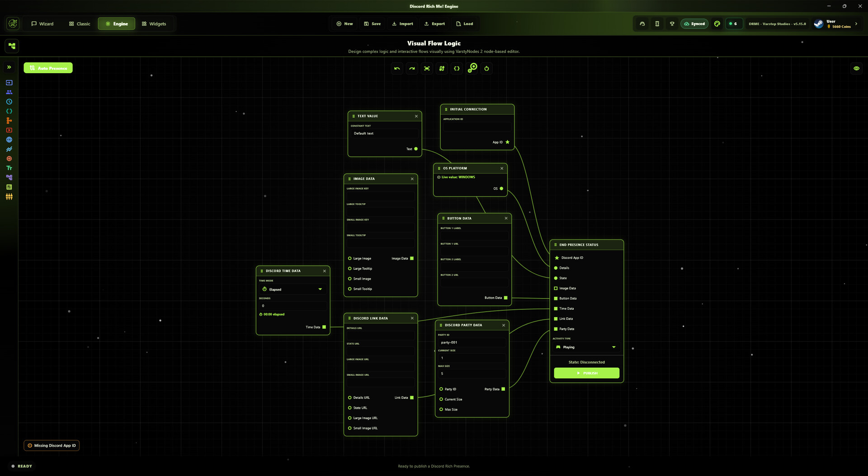Open the Widgets tab
This screenshot has width=868, height=476.
[x=154, y=24]
